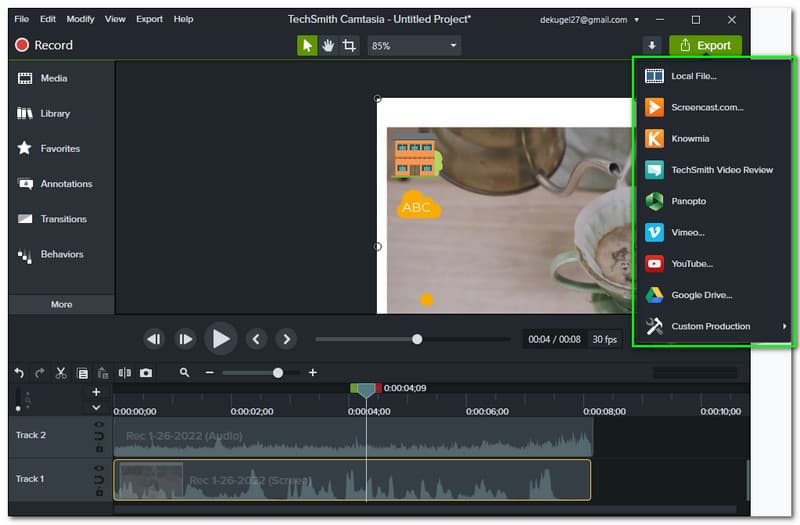
Task: Click the large Play button
Action: point(220,339)
